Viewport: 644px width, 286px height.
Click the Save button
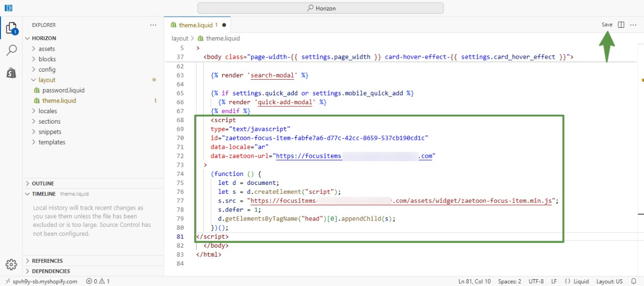pyautogui.click(x=607, y=25)
